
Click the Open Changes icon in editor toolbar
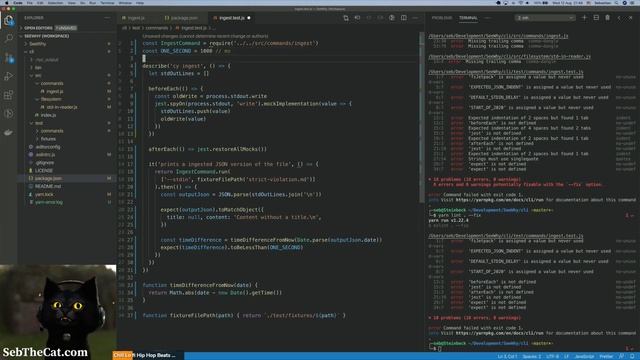346,18
